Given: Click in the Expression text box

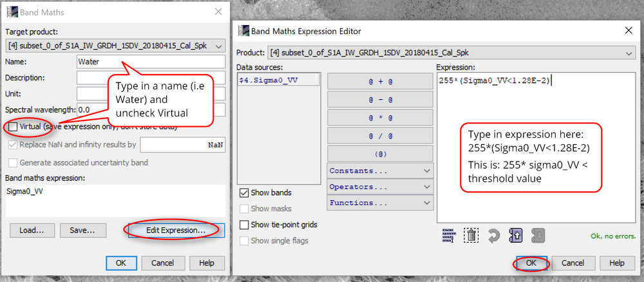Looking at the screenshot, I should point(536,148).
